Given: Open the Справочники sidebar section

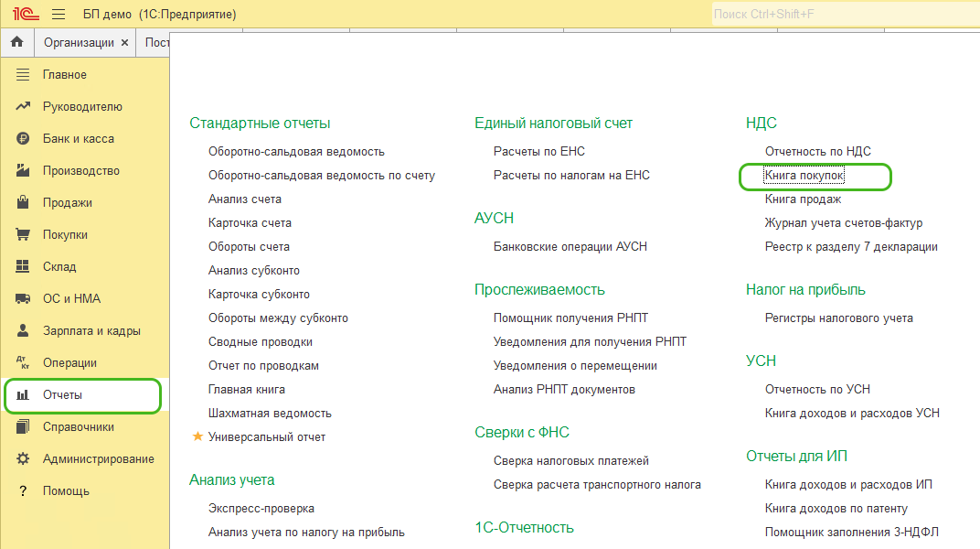Looking at the screenshot, I should pos(78,427).
